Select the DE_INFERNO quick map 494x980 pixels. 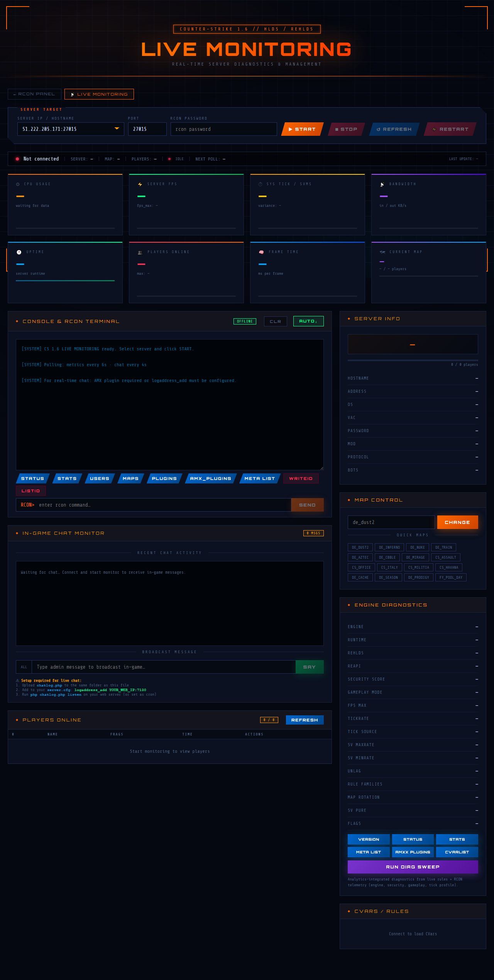pyautogui.click(x=389, y=547)
